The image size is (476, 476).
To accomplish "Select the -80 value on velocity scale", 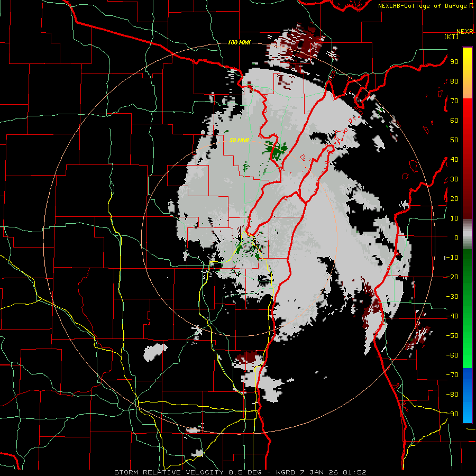I will [x=452, y=395].
